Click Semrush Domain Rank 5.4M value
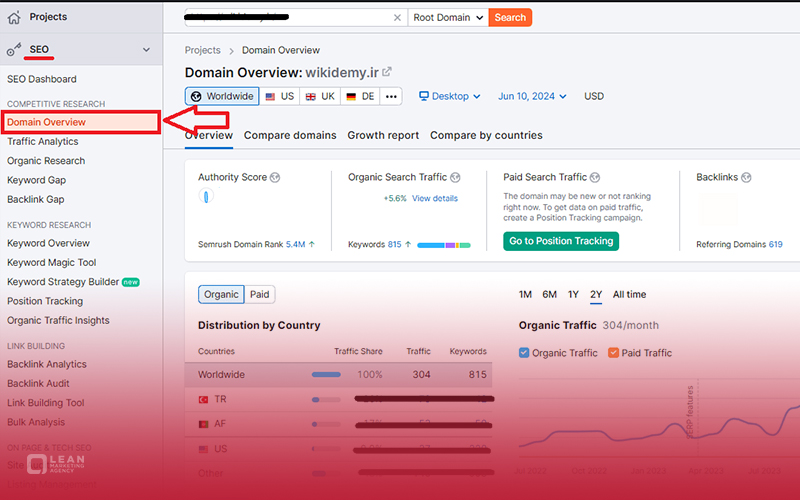800x500 pixels. pos(295,244)
